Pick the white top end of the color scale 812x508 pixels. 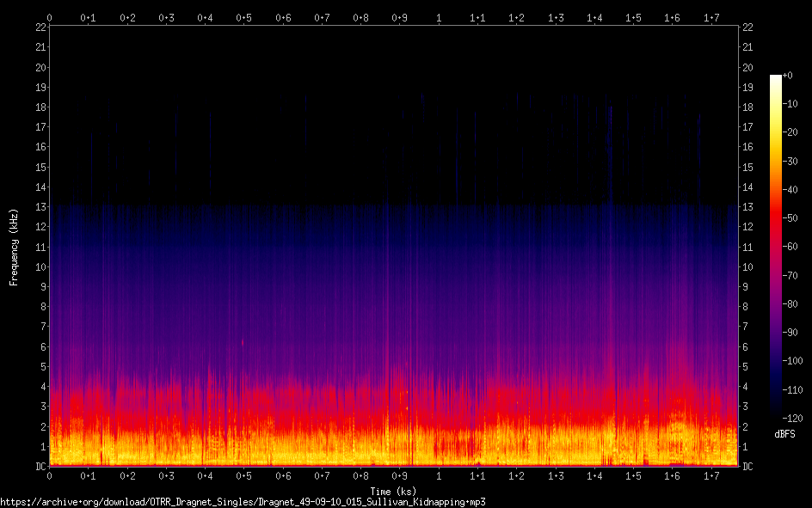click(776, 78)
